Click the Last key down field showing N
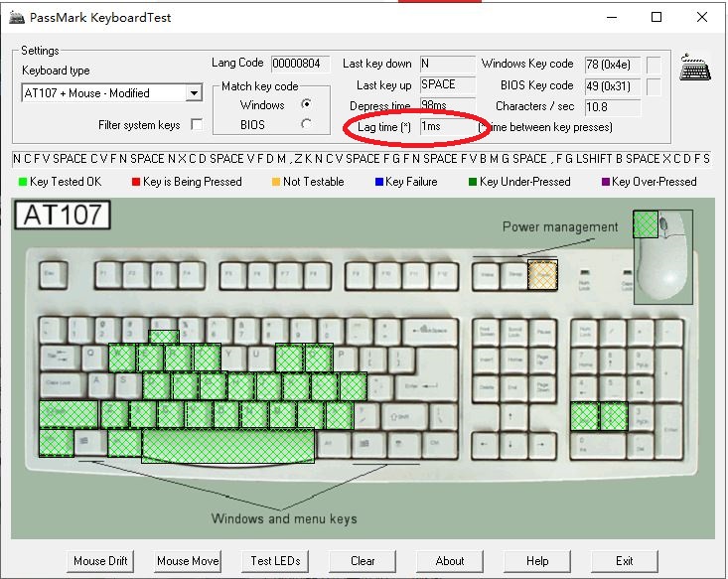Viewport: 728px width, 579px height. [x=448, y=64]
